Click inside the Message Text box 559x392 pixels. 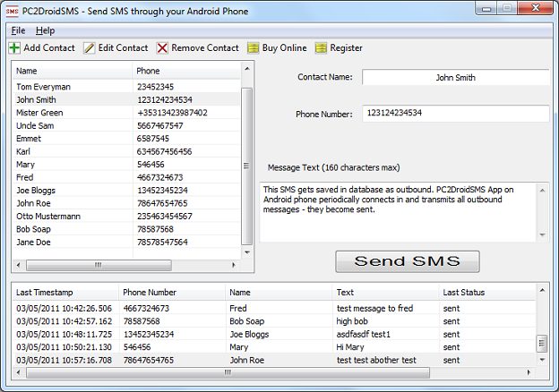[399, 212]
